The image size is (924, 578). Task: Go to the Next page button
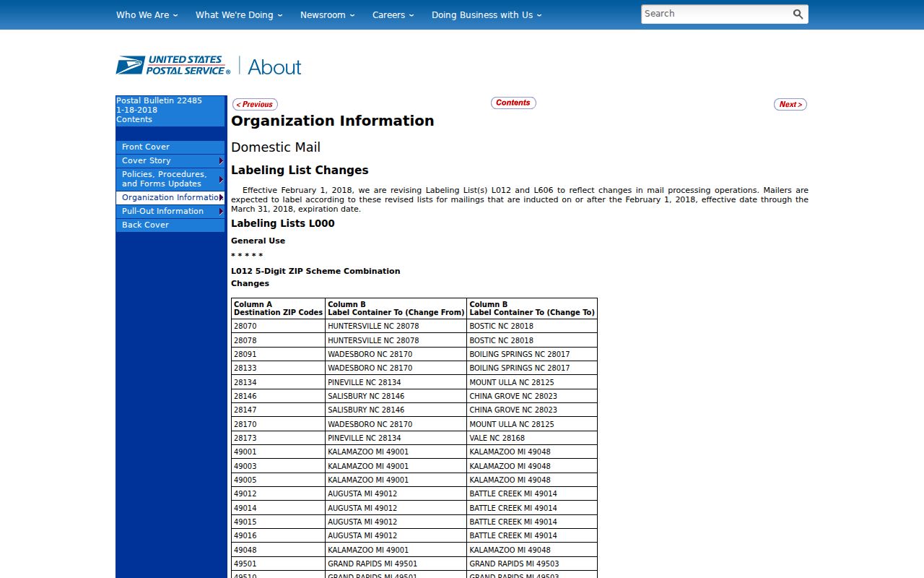pyautogui.click(x=790, y=105)
